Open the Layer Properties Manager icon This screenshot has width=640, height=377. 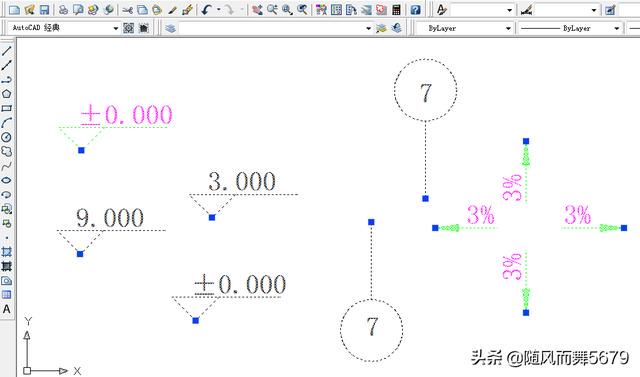pyautogui.click(x=171, y=28)
